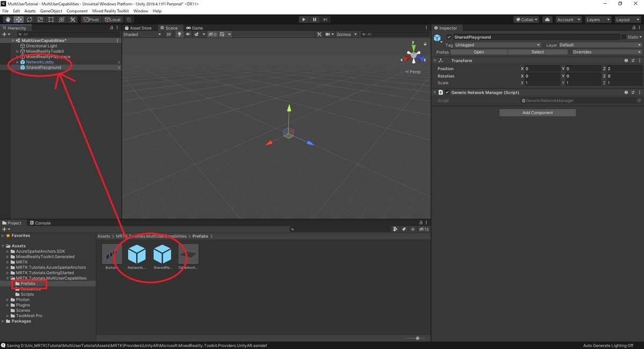
Task: Open Shaded draw mode dropdown
Action: [142, 34]
